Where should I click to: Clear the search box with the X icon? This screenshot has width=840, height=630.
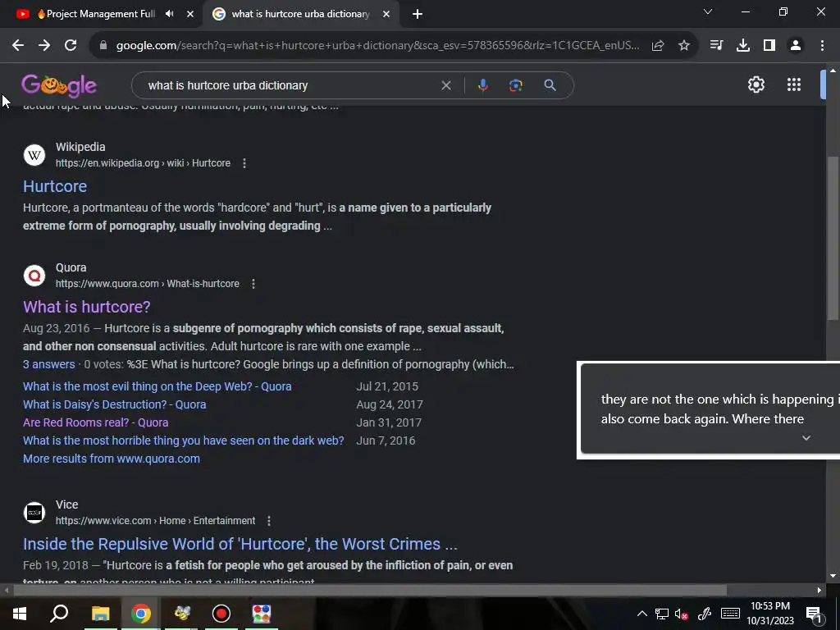445,85
